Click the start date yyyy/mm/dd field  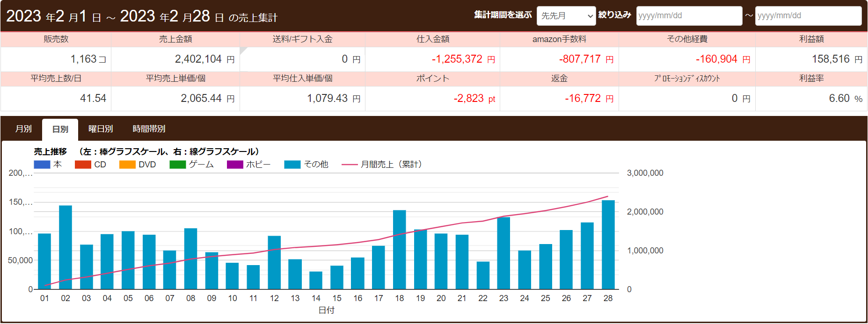(x=689, y=16)
